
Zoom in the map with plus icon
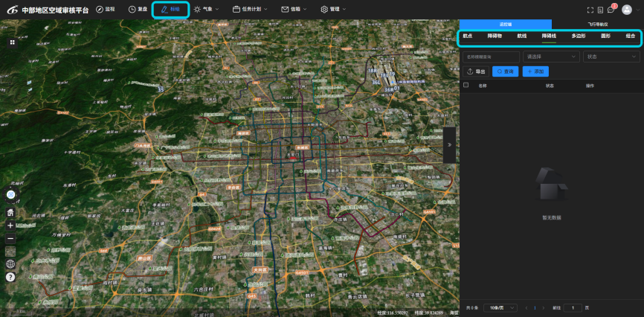10,225
